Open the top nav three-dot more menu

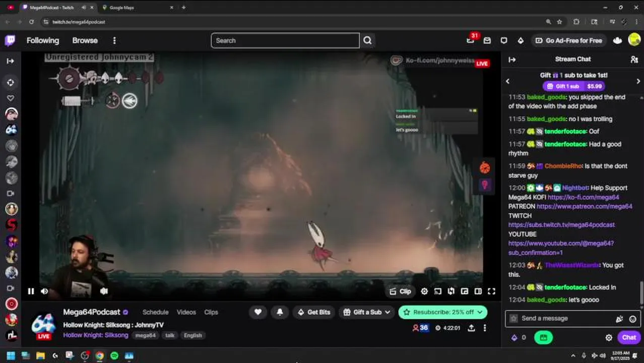(114, 40)
